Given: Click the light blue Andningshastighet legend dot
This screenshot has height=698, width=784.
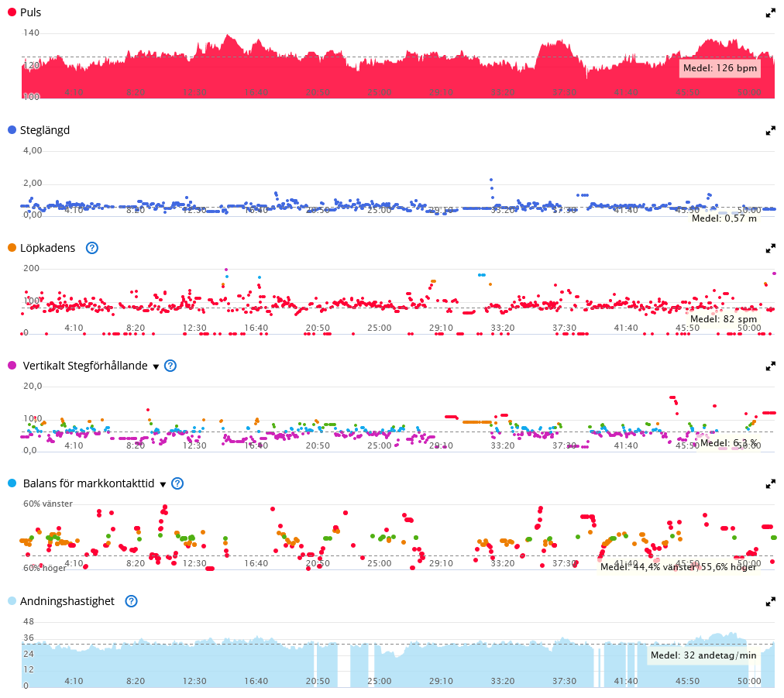Looking at the screenshot, I should [x=12, y=601].
